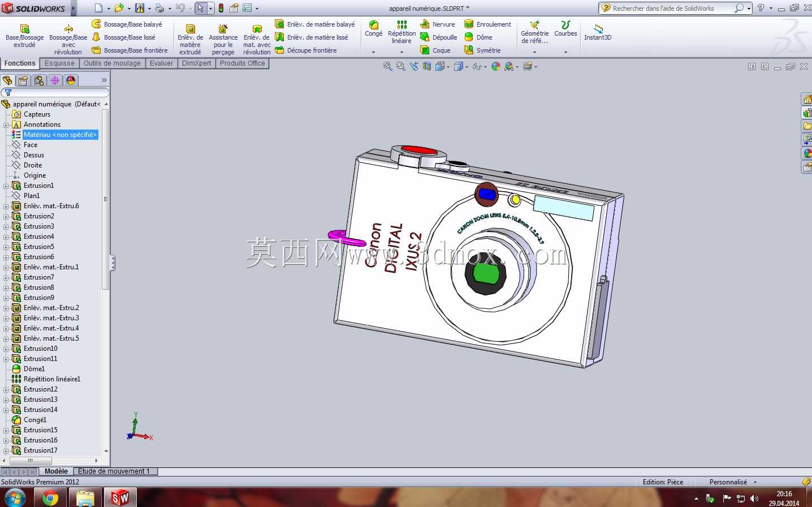This screenshot has height=507, width=812.
Task: Choose Bossage/Base balayé feature
Action: [x=127, y=24]
